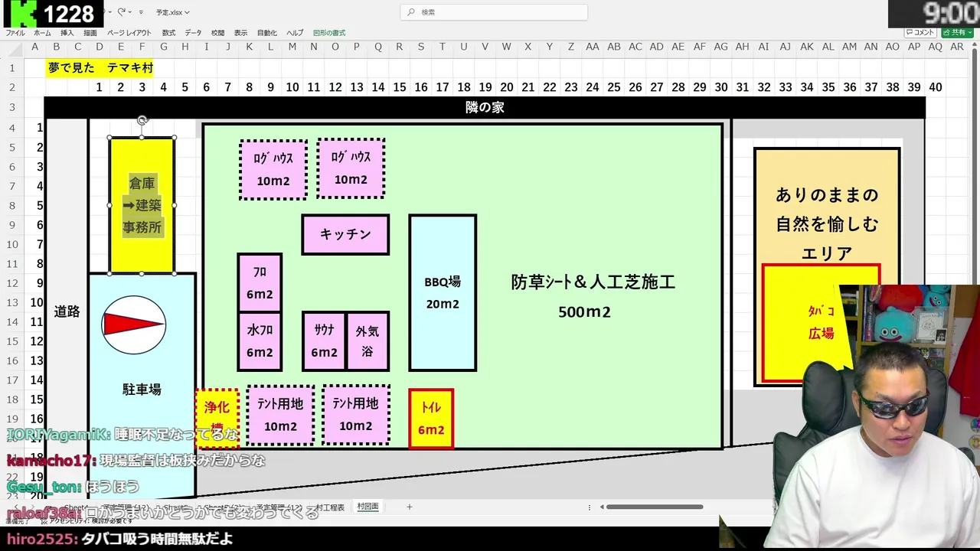Viewport: 980px width, 551px height.
Task: Select the red compass arrow circle shape
Action: coord(134,325)
